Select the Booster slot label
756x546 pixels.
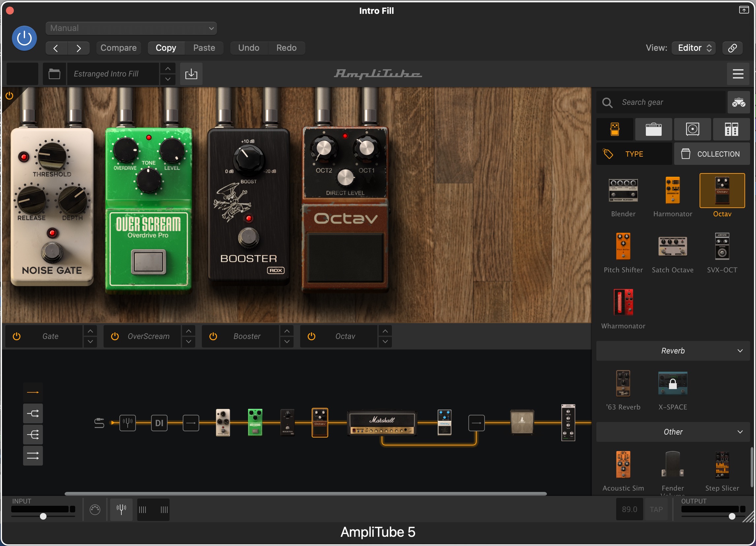pos(247,337)
